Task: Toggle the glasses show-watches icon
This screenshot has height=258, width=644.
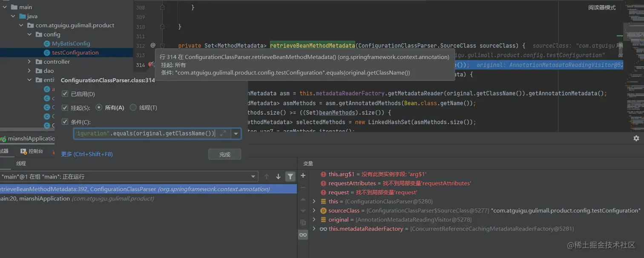Action: [x=303, y=235]
